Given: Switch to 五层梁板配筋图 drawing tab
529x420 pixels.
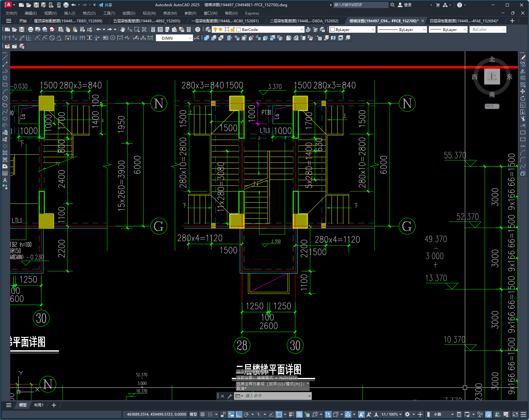Looking at the screenshot, I should click(147, 21).
